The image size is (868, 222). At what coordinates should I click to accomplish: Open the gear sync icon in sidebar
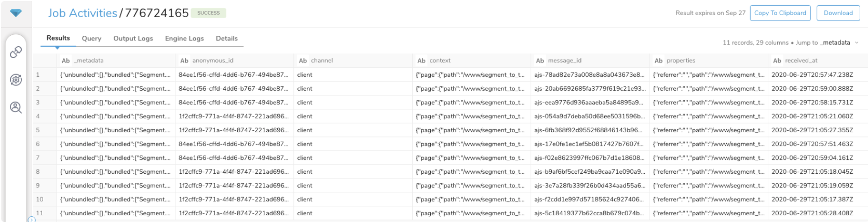point(16,80)
